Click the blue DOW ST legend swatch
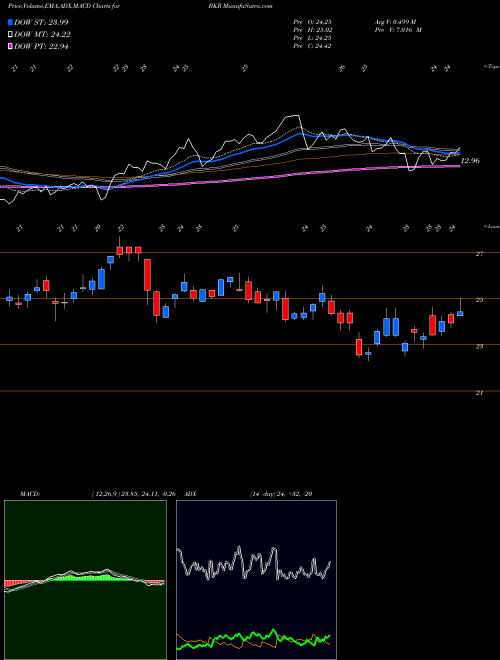This screenshot has height=660, width=500. coord(11,22)
